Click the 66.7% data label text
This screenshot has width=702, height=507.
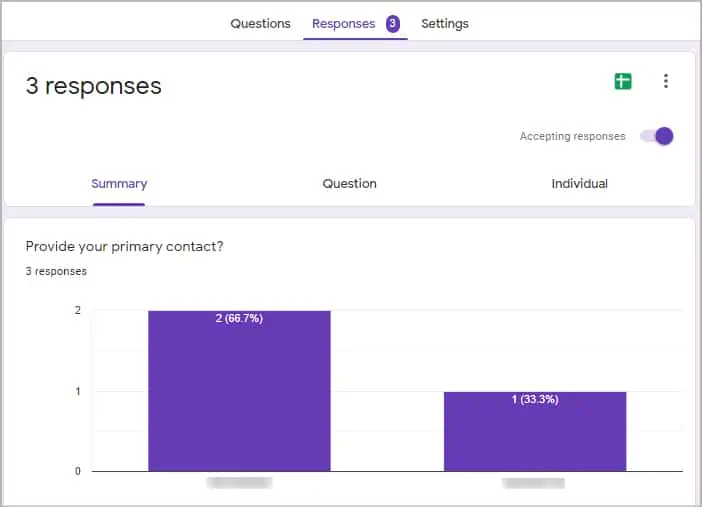click(239, 318)
